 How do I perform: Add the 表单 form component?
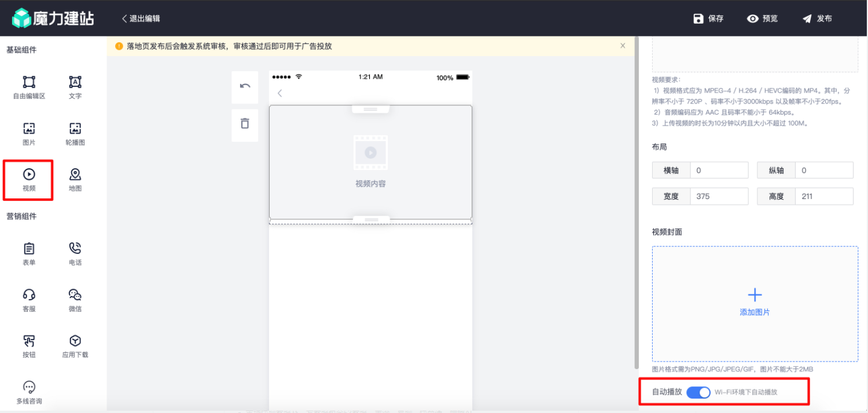(x=29, y=249)
